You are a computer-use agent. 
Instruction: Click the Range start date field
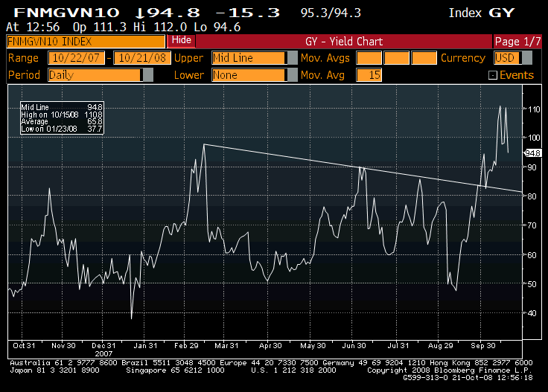(x=76, y=58)
